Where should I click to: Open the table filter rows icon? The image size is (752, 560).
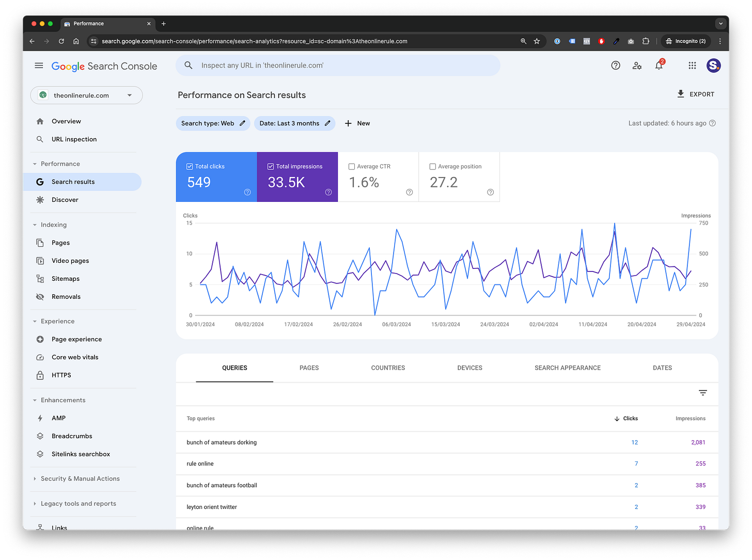point(703,393)
